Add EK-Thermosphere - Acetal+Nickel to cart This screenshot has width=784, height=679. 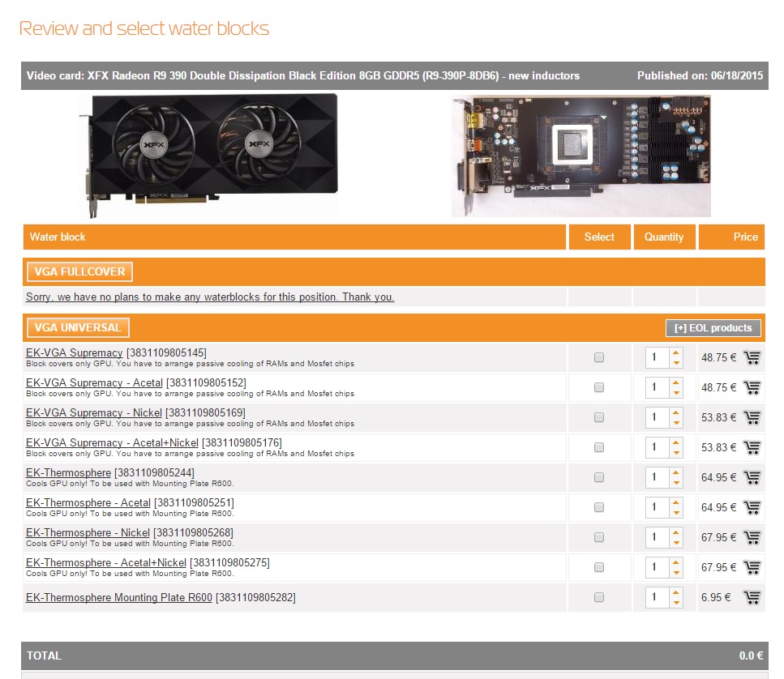[752, 567]
